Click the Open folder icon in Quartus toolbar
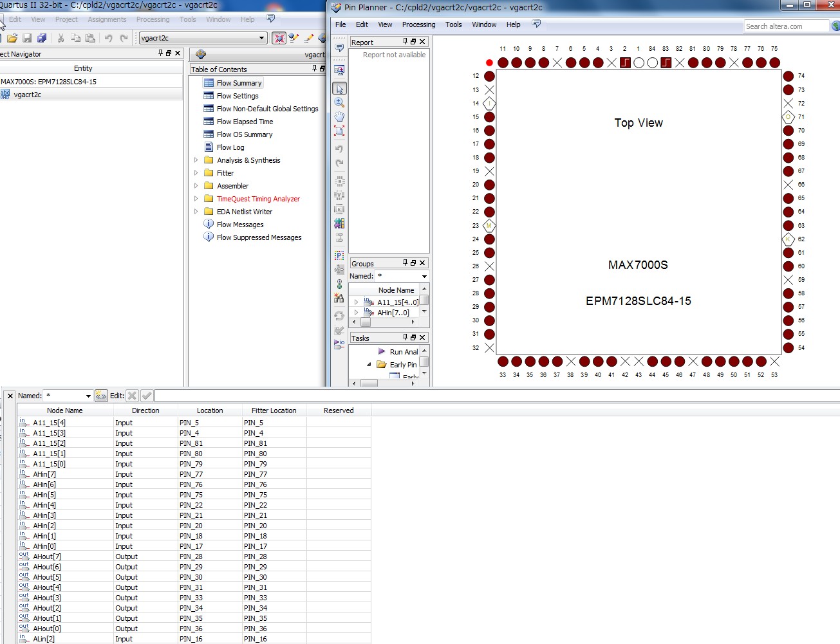 pyautogui.click(x=12, y=38)
